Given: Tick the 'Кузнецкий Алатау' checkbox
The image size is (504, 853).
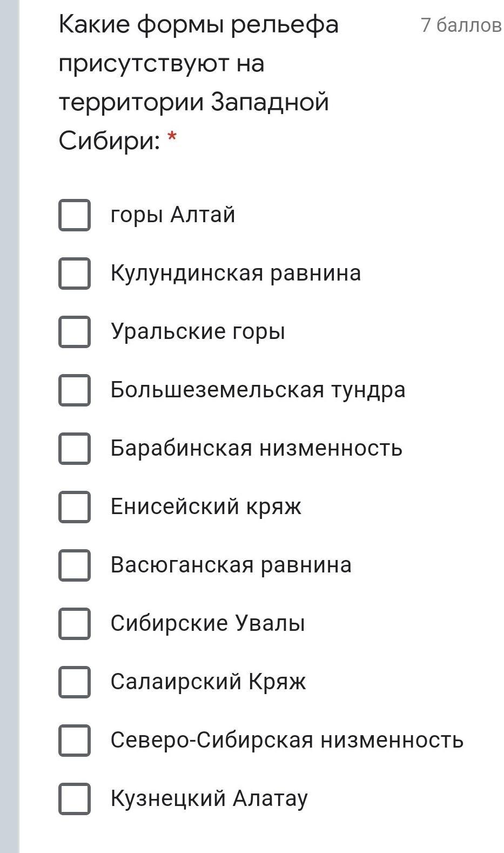Looking at the screenshot, I should (75, 798).
